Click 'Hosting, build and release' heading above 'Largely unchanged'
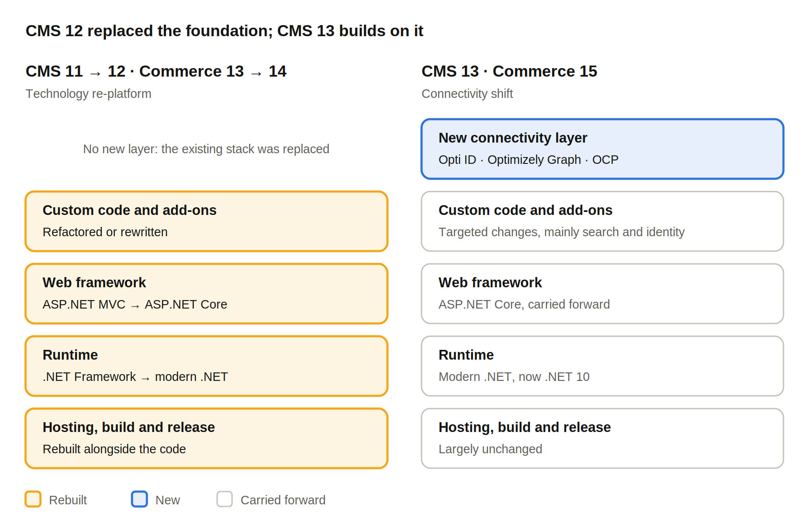This screenshot has height=532, width=809. click(525, 427)
